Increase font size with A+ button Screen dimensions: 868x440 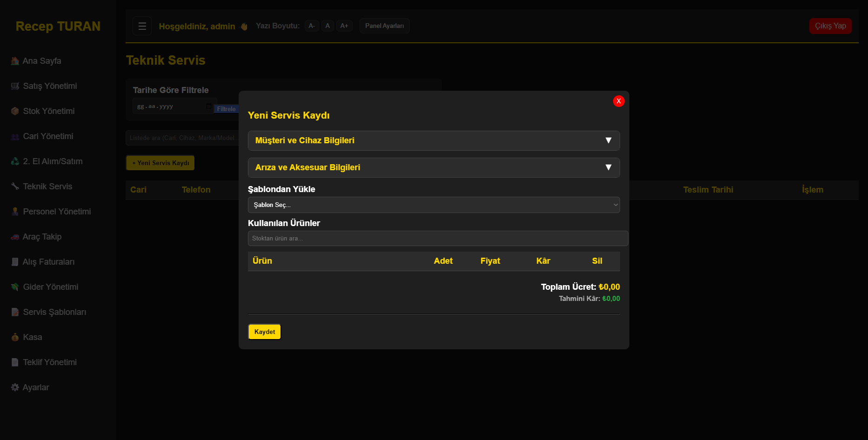(344, 26)
